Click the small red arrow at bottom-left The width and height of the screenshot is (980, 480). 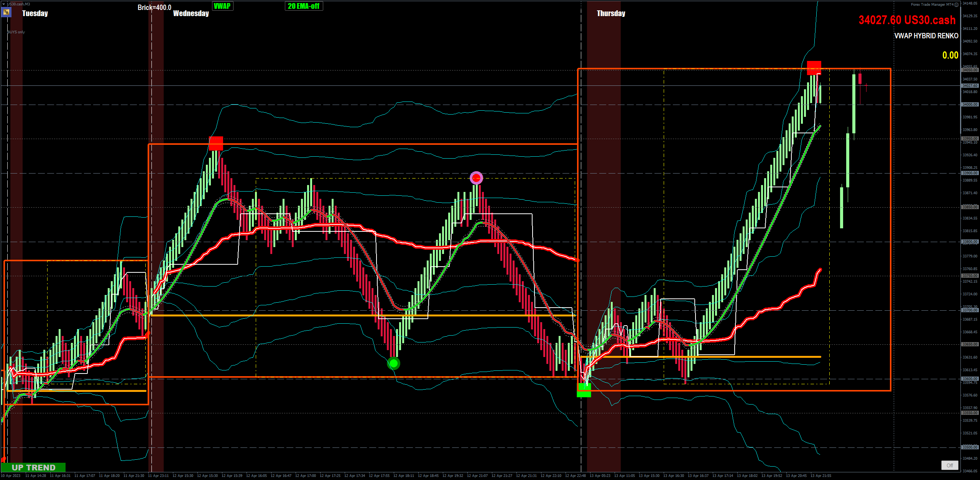click(x=3, y=459)
